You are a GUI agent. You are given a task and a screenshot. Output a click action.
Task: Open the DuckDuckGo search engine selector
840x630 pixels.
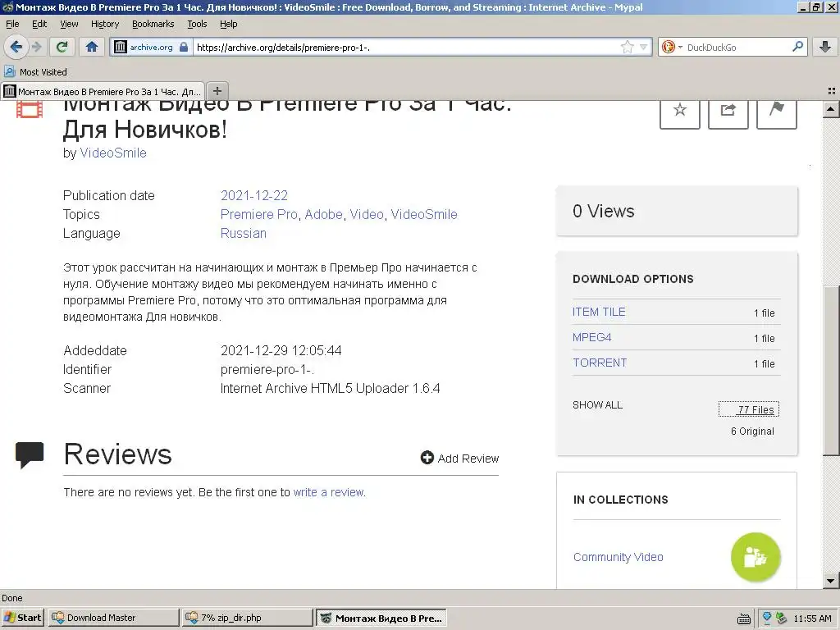(673, 47)
